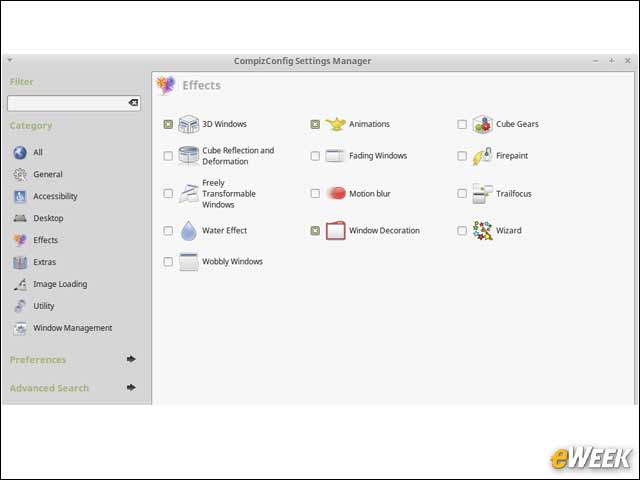The width and height of the screenshot is (640, 480).
Task: Check the Freely Transformable Windows checkbox
Action: click(x=168, y=193)
